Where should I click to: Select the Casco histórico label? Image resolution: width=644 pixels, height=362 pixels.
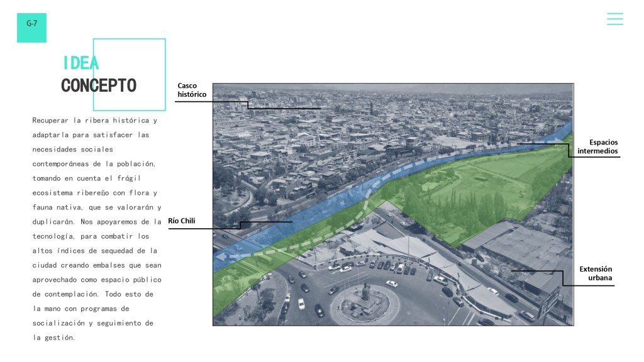tap(192, 90)
